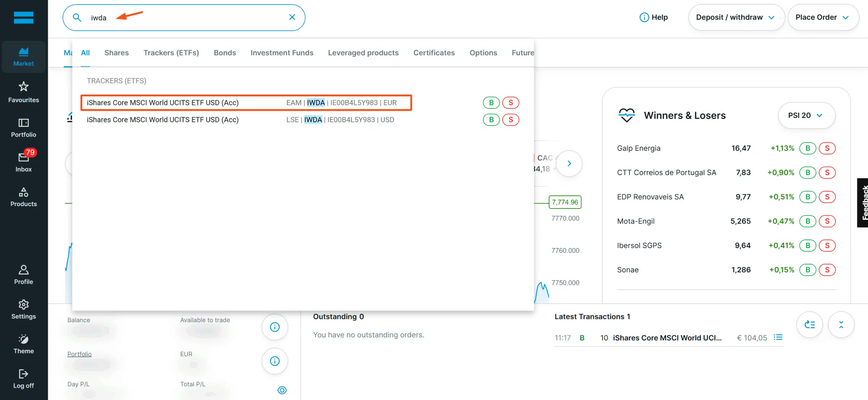Open iShares EAM IWDA EUR result

point(246,102)
